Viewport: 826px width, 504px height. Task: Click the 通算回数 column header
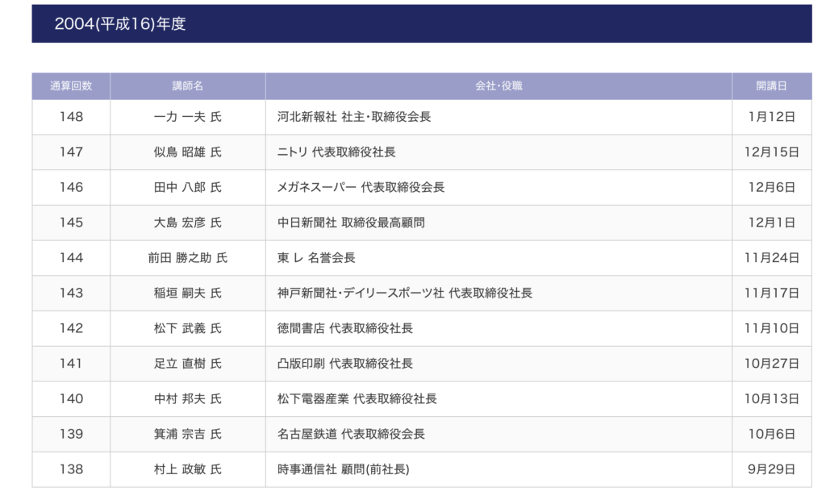pos(71,85)
